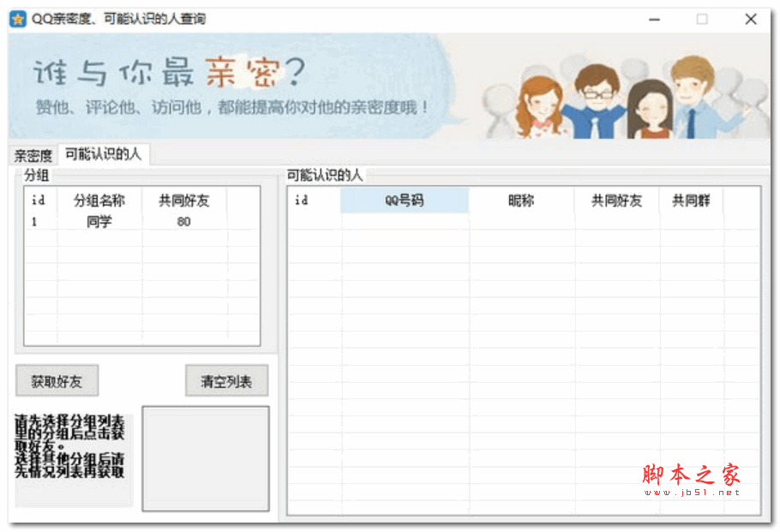Switch to the 亲密度 tab

point(31,155)
